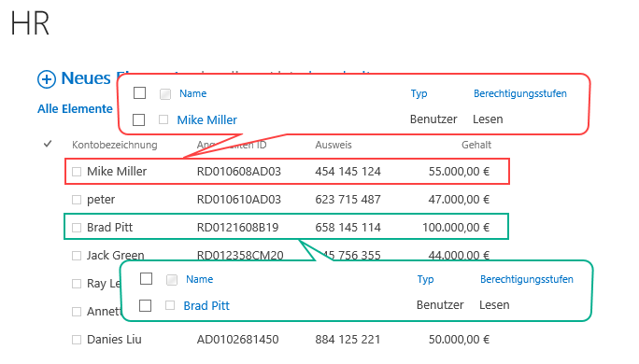Screen dimensions: 639x364
Task: Open the Brad Pitt link in the green permissions callout
Action: click(206, 306)
